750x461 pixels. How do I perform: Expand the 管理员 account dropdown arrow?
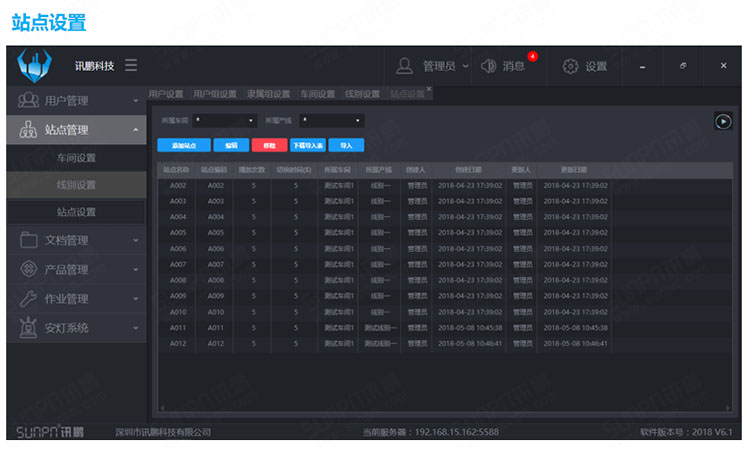coord(466,67)
